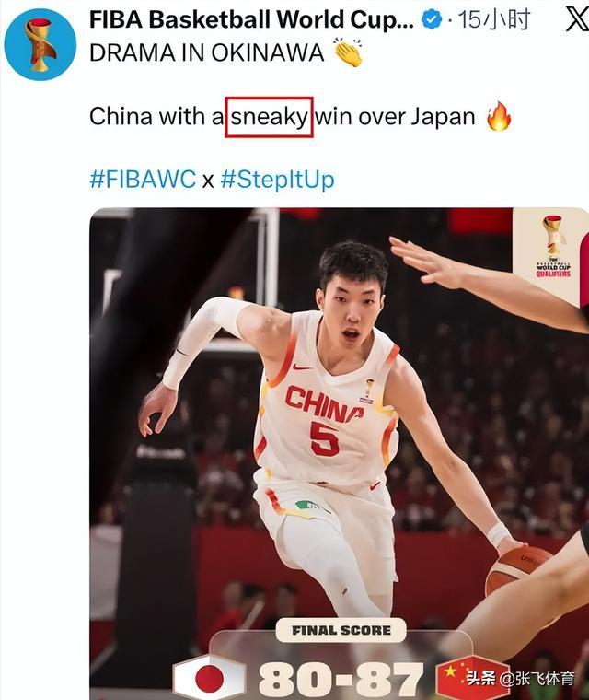Click the number 5 on jersey
Screen dimensions: 589x700
[x=324, y=438]
